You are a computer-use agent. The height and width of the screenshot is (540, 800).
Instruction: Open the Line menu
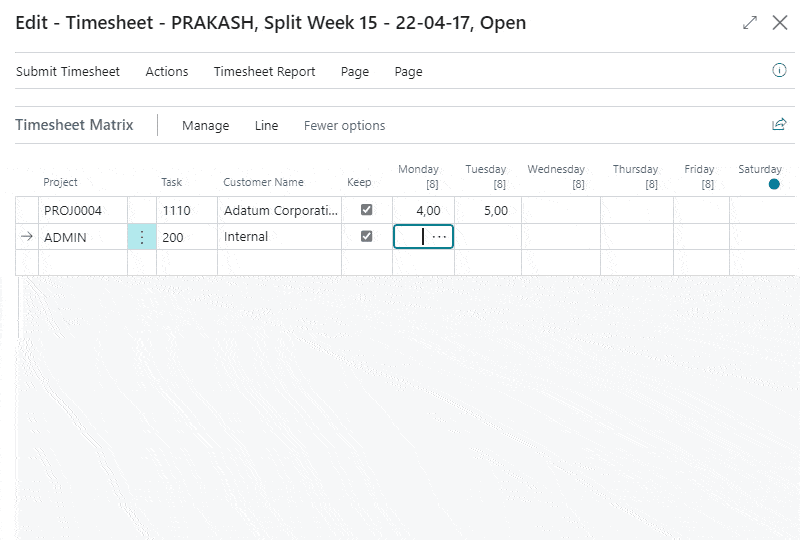[266, 126]
